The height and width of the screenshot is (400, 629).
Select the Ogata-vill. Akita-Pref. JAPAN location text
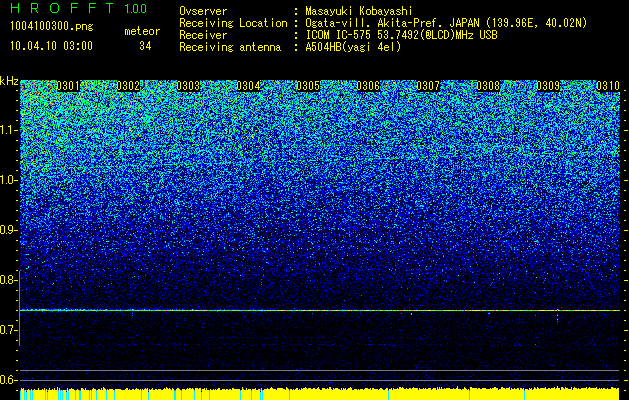click(446, 23)
